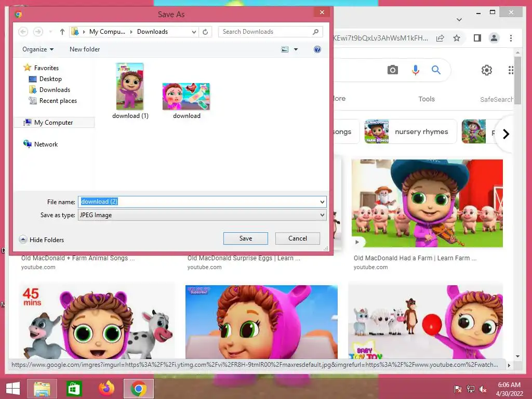
Task: Open the SafeSearch option
Action: pyautogui.click(x=496, y=99)
